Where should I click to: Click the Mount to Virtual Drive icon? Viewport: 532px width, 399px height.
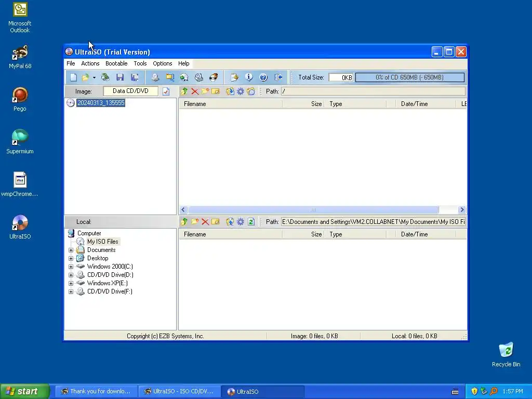click(199, 77)
